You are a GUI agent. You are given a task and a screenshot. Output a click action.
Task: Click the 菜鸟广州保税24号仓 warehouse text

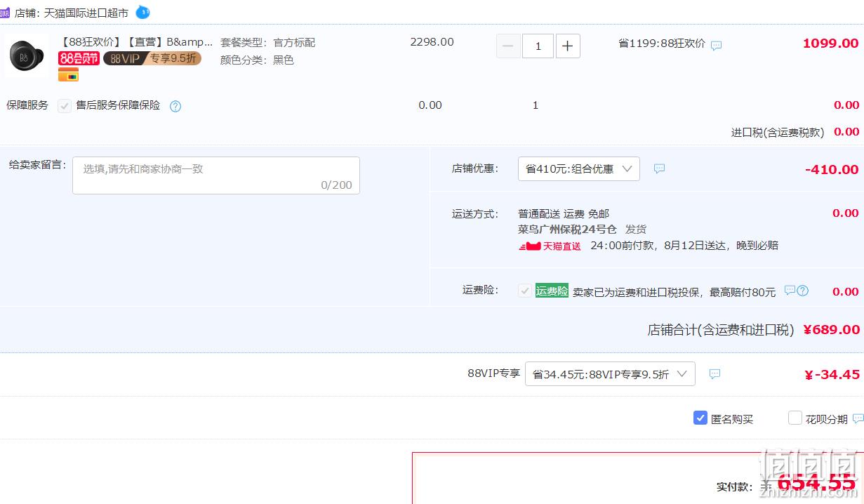(567, 230)
